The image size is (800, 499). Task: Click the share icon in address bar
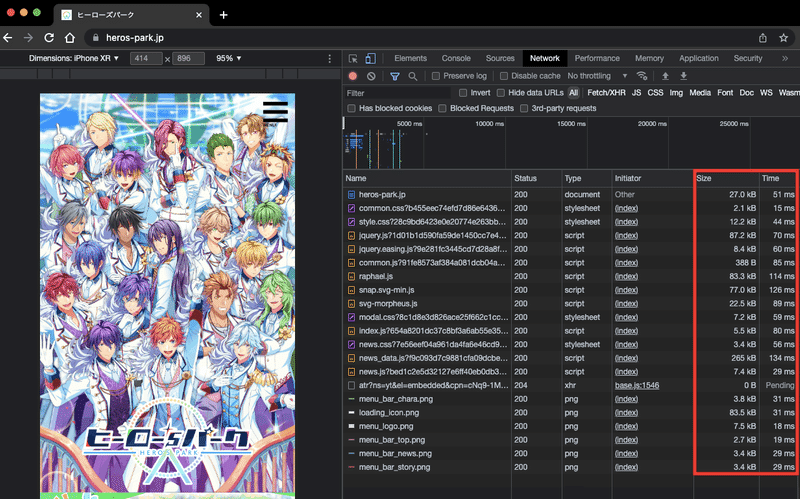[x=763, y=38]
